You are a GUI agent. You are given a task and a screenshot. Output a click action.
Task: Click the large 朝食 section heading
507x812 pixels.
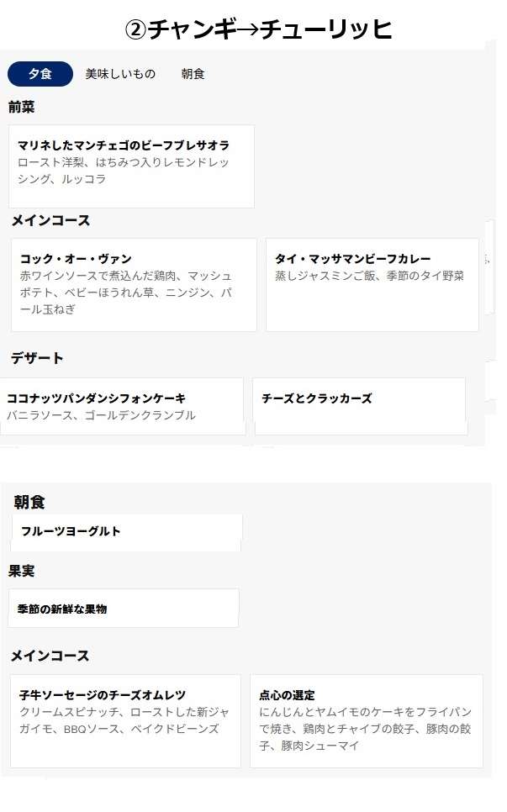(x=29, y=502)
